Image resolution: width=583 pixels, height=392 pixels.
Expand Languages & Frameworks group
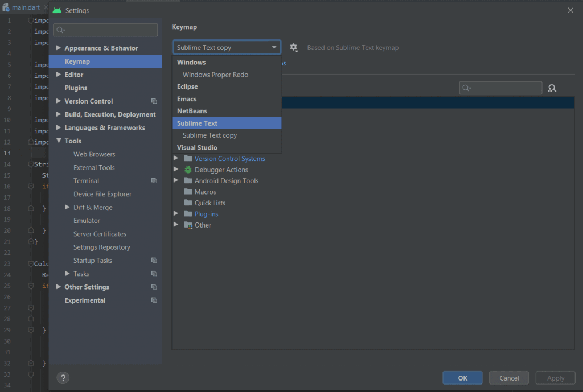59,127
